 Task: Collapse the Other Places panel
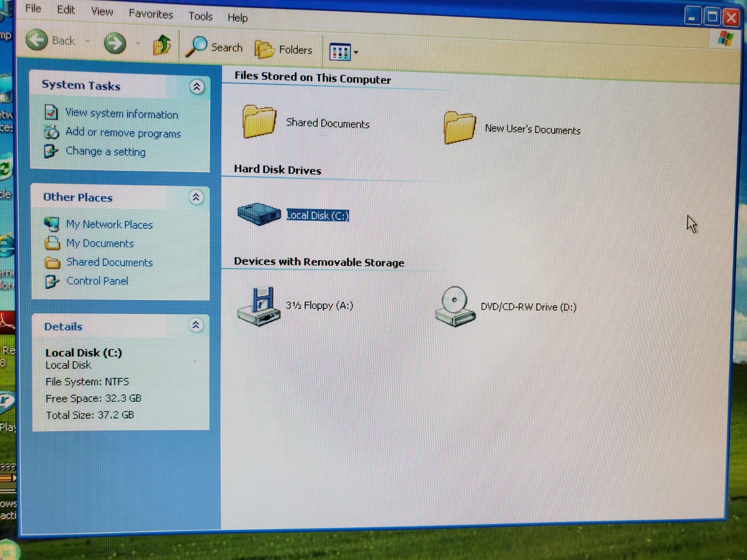(x=196, y=197)
